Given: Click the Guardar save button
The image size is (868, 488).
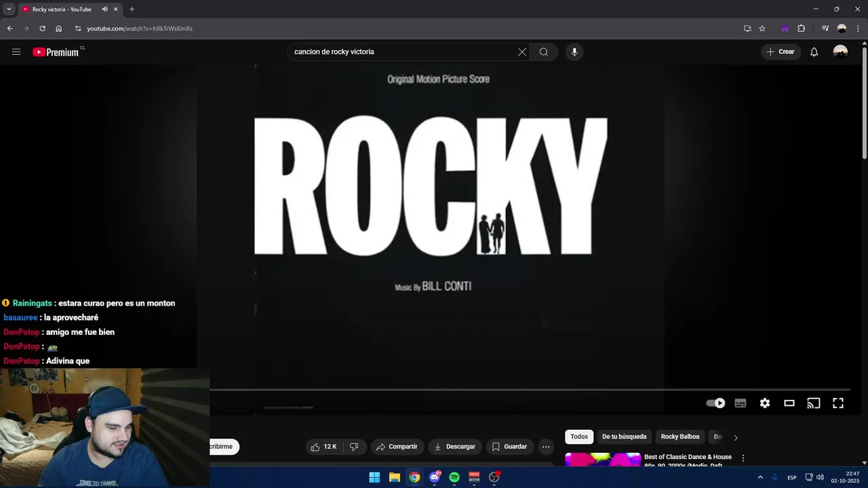Looking at the screenshot, I should point(509,447).
